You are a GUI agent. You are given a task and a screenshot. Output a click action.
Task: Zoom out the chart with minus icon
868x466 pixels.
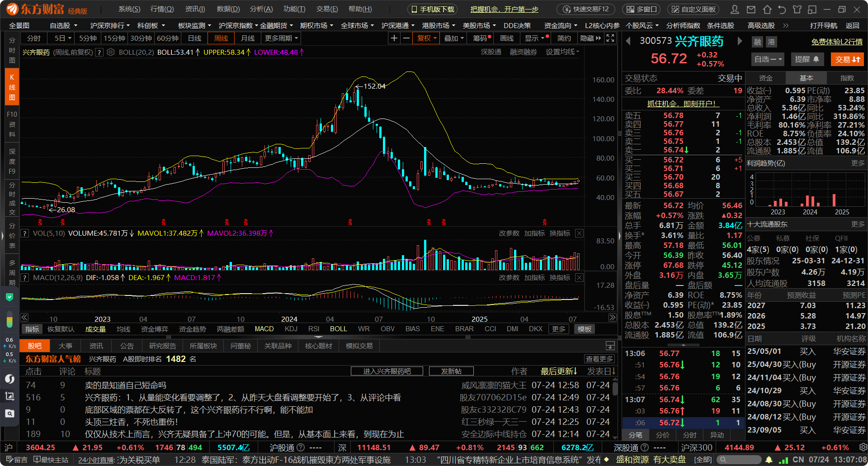click(x=406, y=38)
